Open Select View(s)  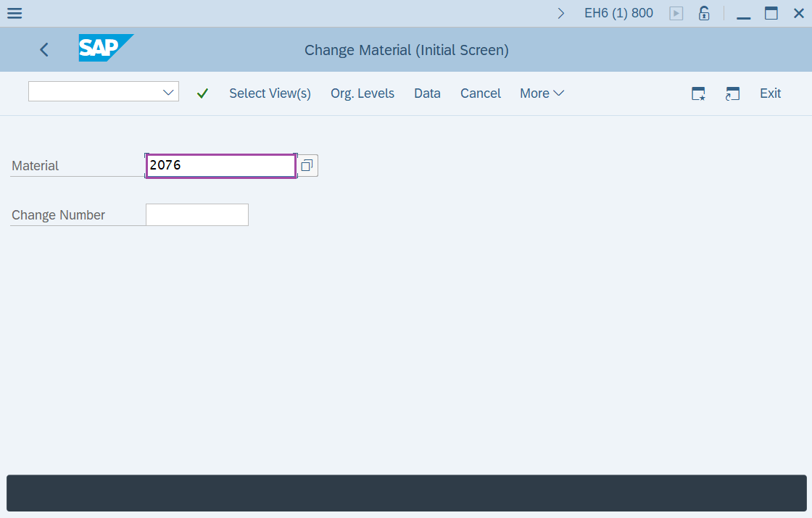[270, 93]
